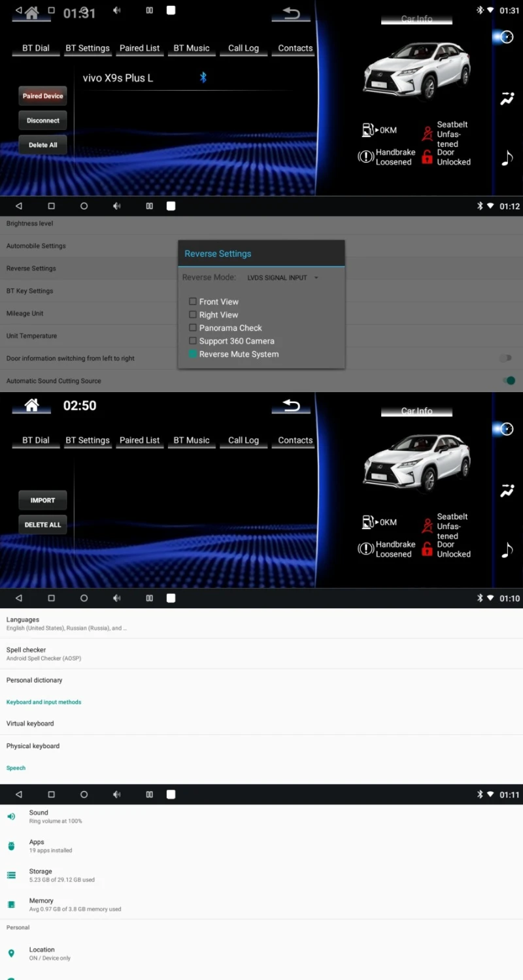Open Automobile Settings row
The height and width of the screenshot is (980, 523).
(x=261, y=246)
